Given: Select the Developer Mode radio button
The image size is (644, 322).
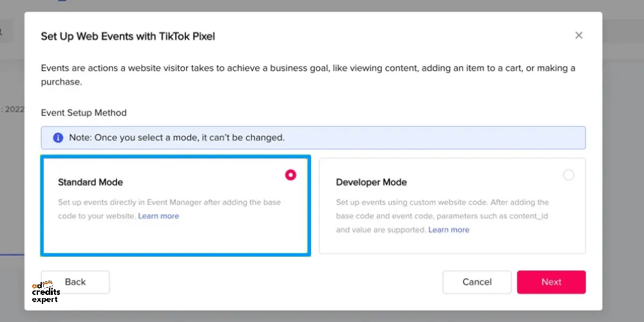Looking at the screenshot, I should [569, 175].
